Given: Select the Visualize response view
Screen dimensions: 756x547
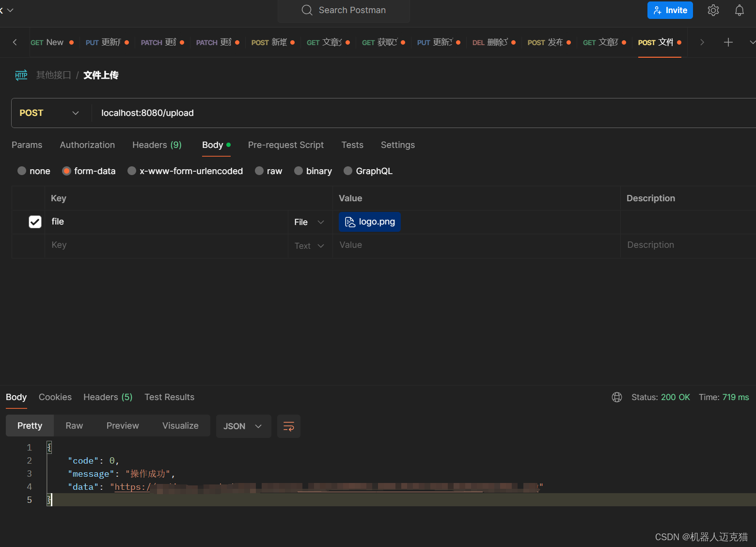Looking at the screenshot, I should click(180, 426).
